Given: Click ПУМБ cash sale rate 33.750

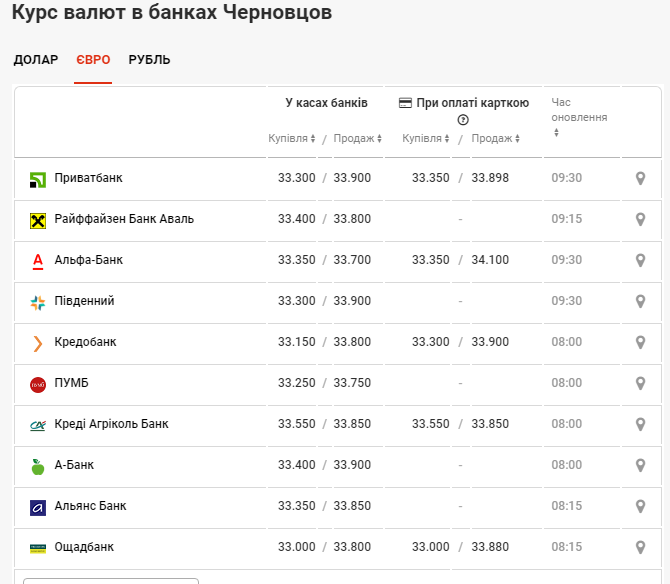Looking at the screenshot, I should 352,383.
